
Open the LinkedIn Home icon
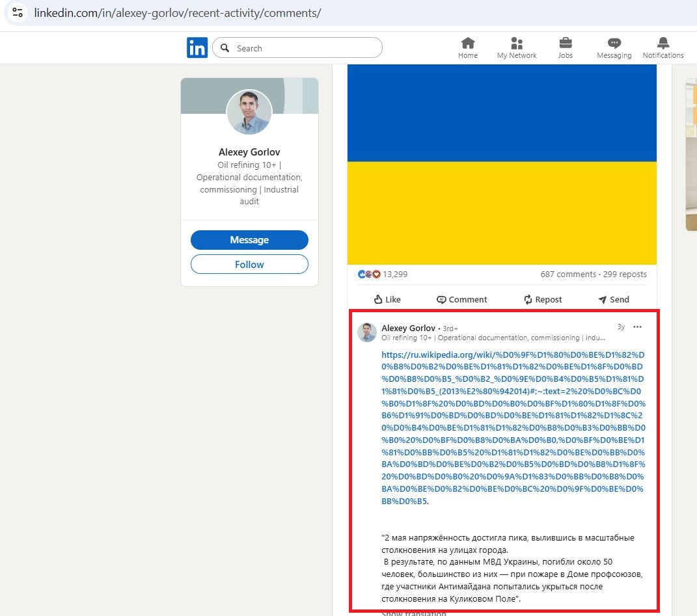(x=467, y=47)
